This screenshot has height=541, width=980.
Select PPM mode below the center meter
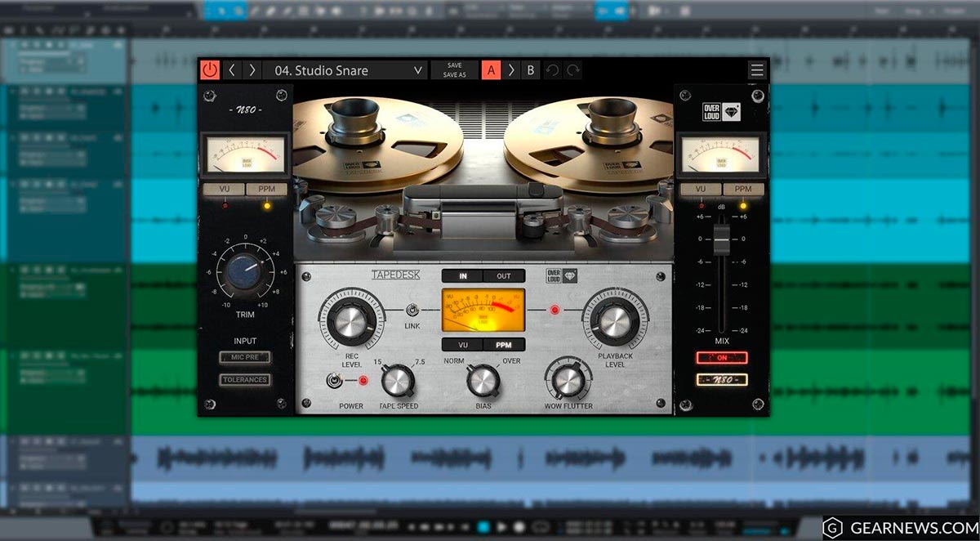point(504,345)
